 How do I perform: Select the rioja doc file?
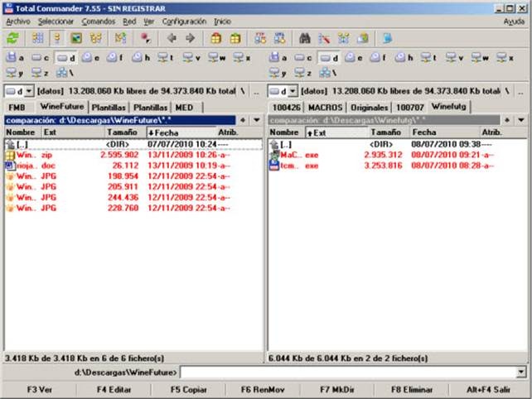(133, 166)
